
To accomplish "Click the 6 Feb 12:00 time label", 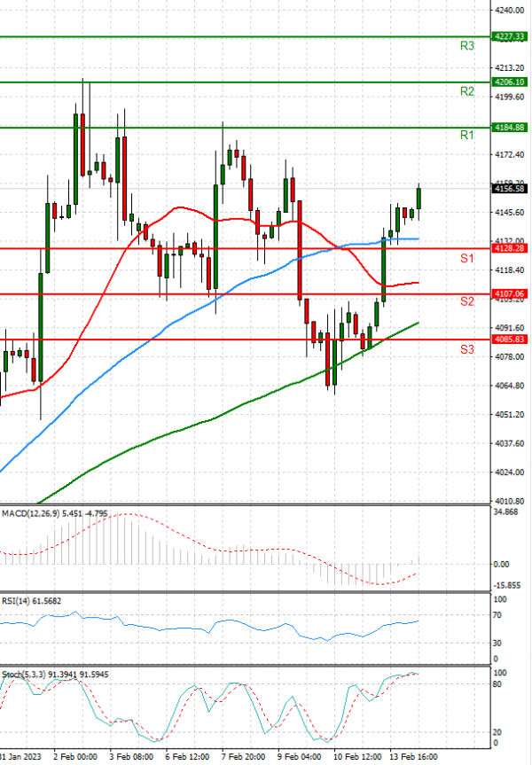I will pyautogui.click(x=187, y=757).
